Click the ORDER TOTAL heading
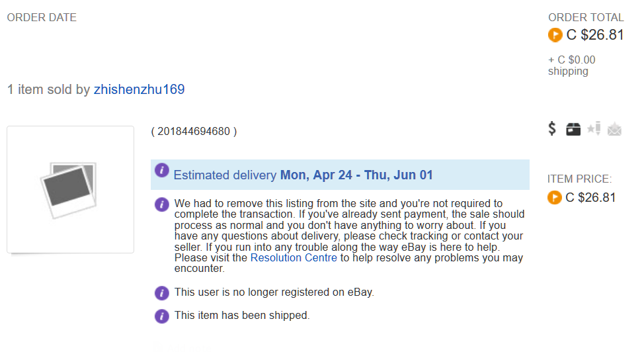This screenshot has height=352, width=644. [x=586, y=18]
